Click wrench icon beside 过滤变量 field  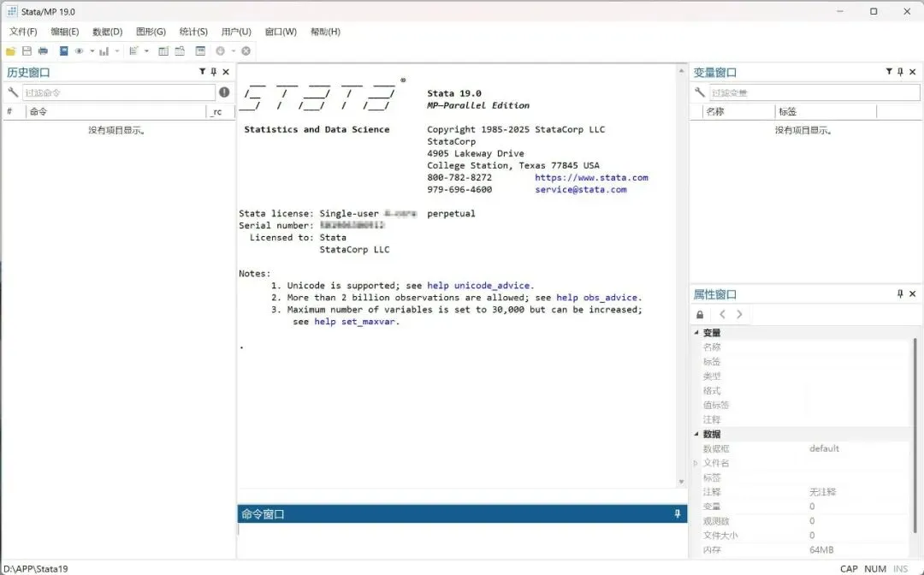click(700, 92)
